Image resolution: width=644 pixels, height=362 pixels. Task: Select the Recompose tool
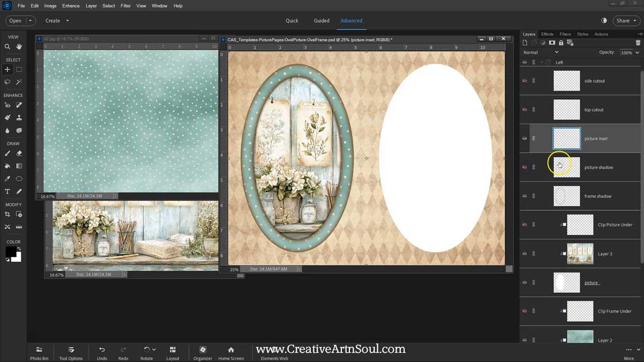(19, 214)
